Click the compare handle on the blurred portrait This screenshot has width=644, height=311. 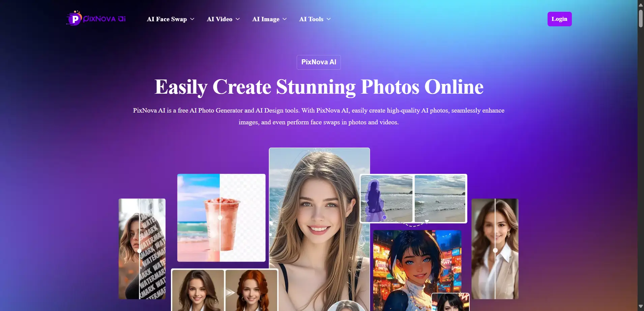tap(495, 250)
